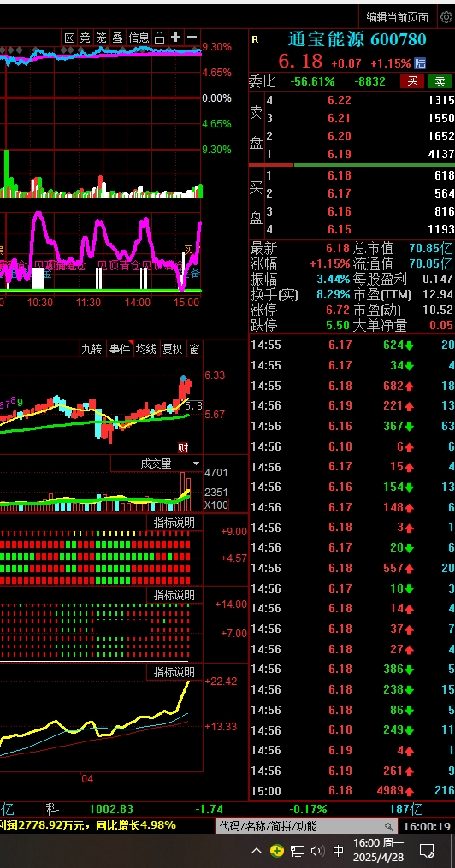Screen dimensions: 455x868
Task: Click the 陆 stock connect badge
Action: pyautogui.click(x=420, y=63)
